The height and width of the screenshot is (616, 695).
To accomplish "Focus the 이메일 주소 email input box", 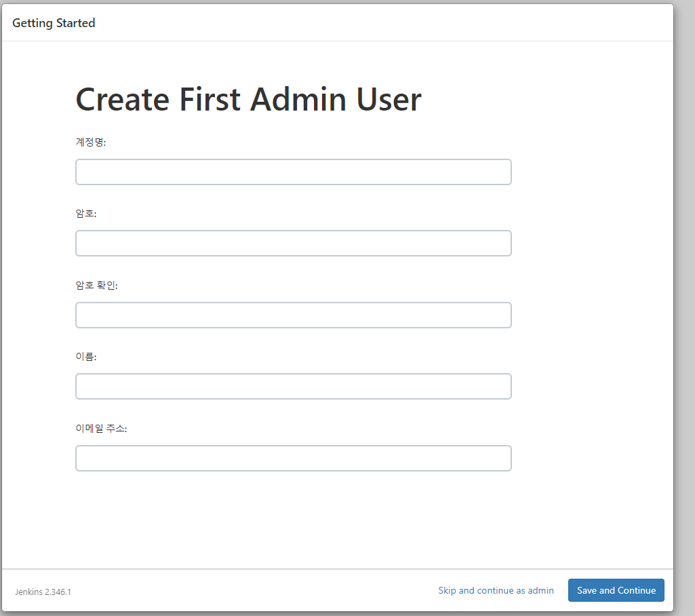I will 293,458.
